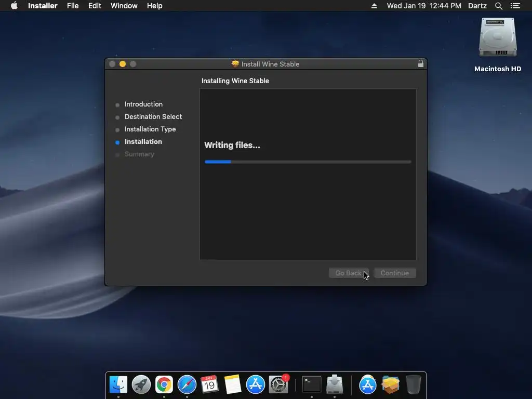The image size is (532, 399).
Task: Click the Dartz user name in menu bar
Action: (477, 6)
